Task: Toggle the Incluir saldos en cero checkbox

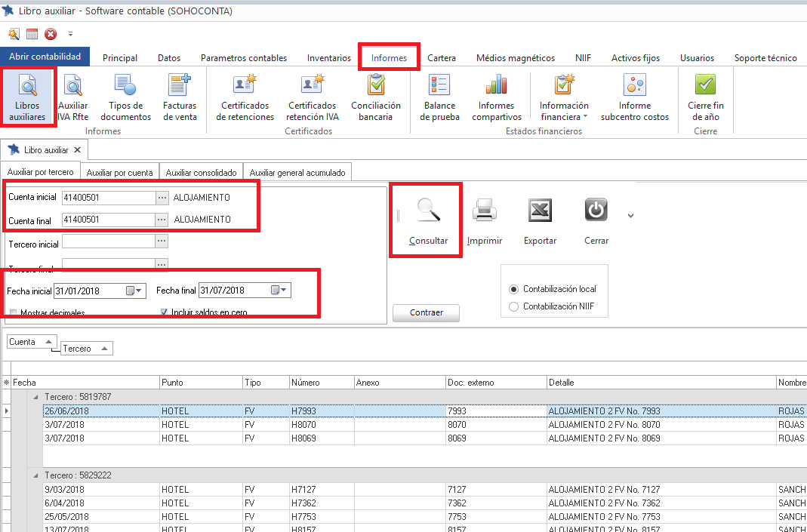Action: coord(165,312)
